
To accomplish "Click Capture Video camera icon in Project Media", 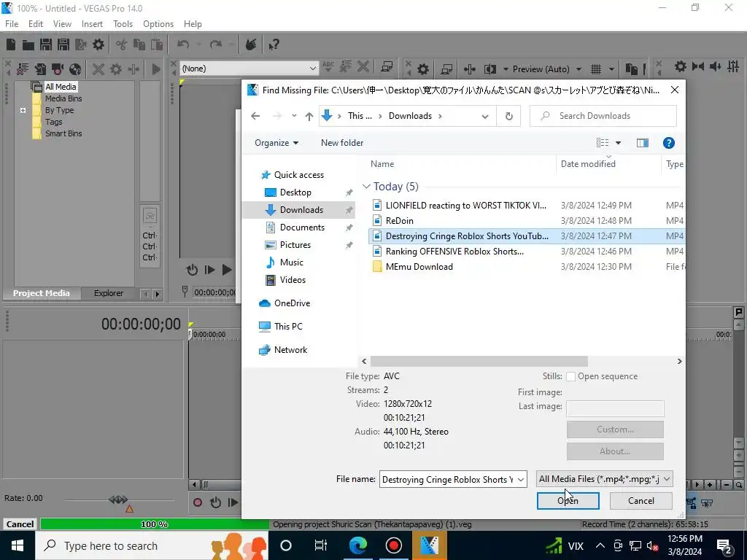I will click(58, 69).
